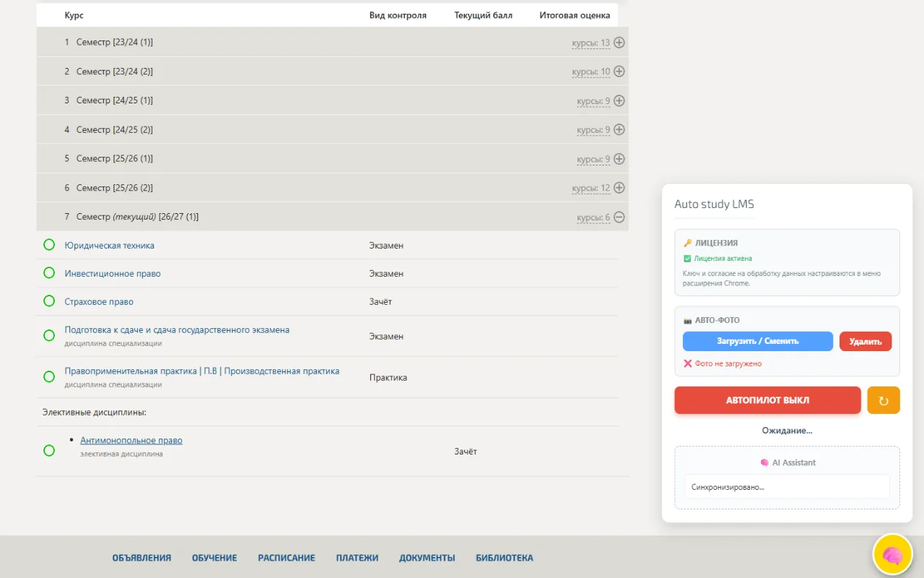
Task: Click green circle beside Правоприменительная практика
Action: pos(49,377)
